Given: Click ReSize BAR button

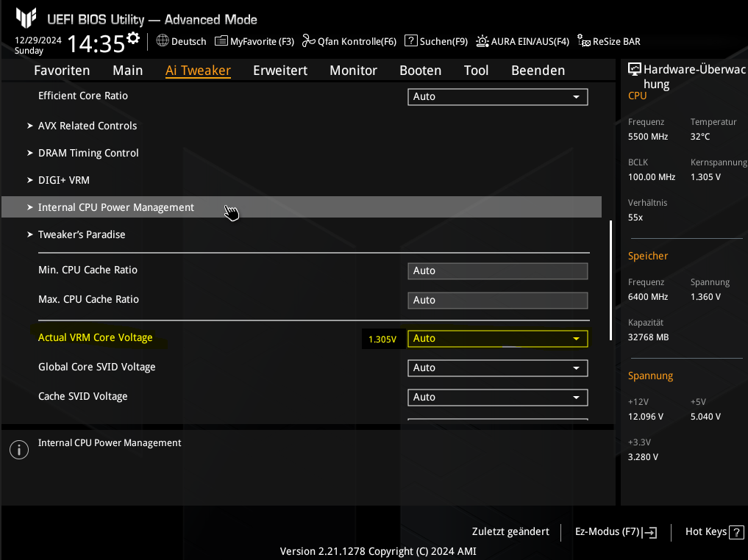Looking at the screenshot, I should 609,41.
